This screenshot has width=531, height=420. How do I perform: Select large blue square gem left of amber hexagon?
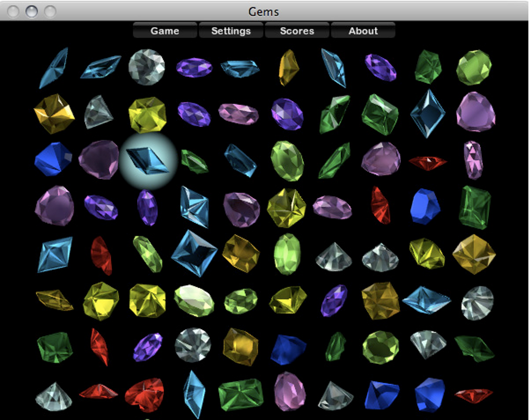[x=194, y=253]
